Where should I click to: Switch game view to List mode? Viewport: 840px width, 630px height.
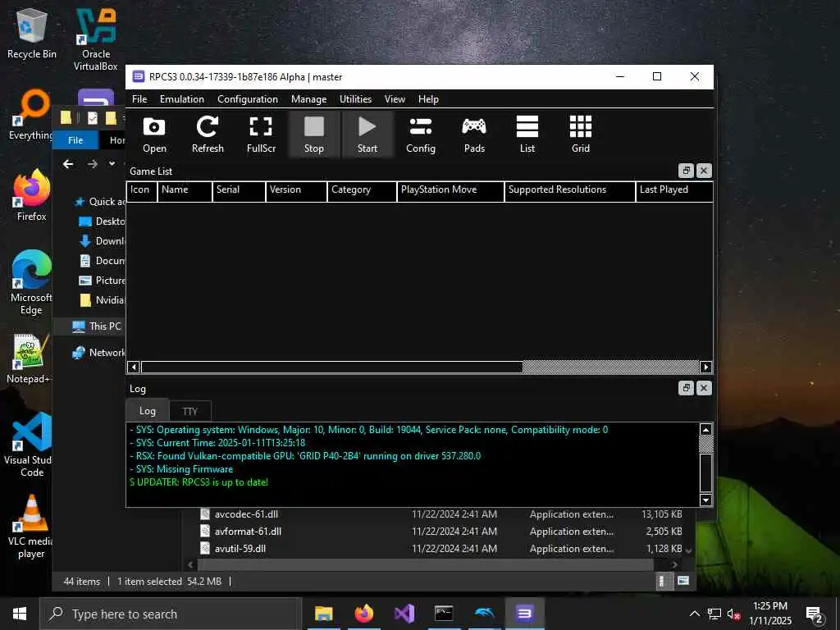527,135
